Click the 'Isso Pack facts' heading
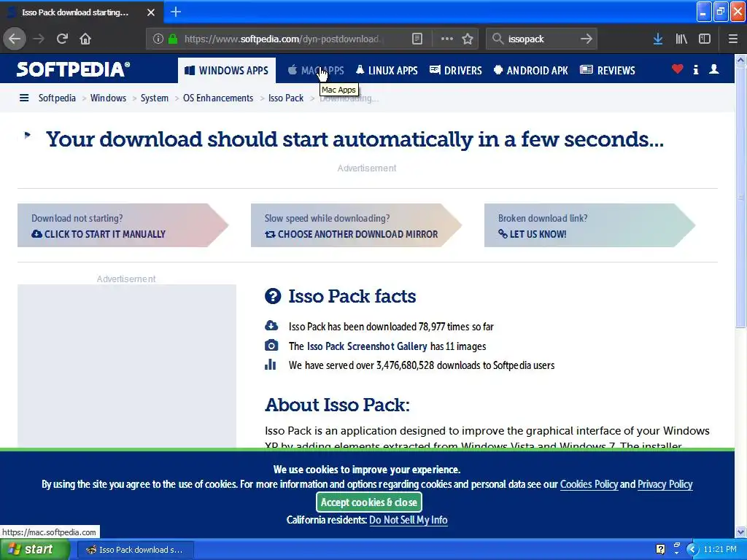Image resolution: width=747 pixels, height=560 pixels. pyautogui.click(x=352, y=296)
